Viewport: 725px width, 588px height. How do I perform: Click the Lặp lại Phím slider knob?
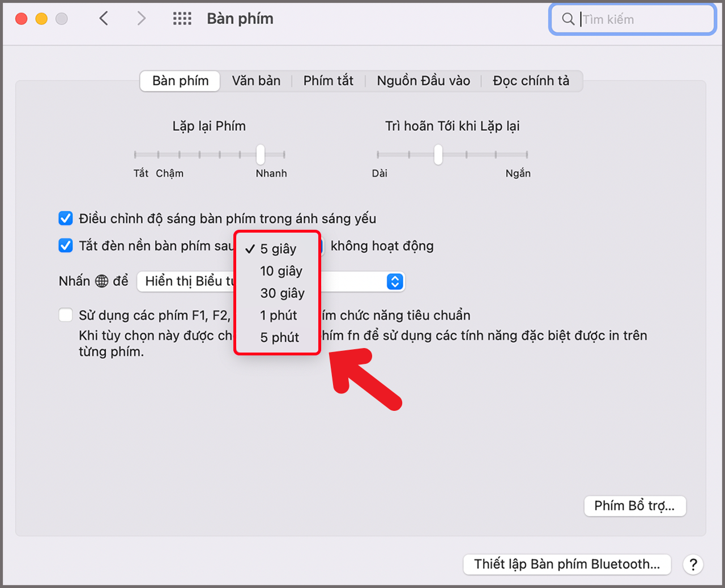pyautogui.click(x=261, y=154)
